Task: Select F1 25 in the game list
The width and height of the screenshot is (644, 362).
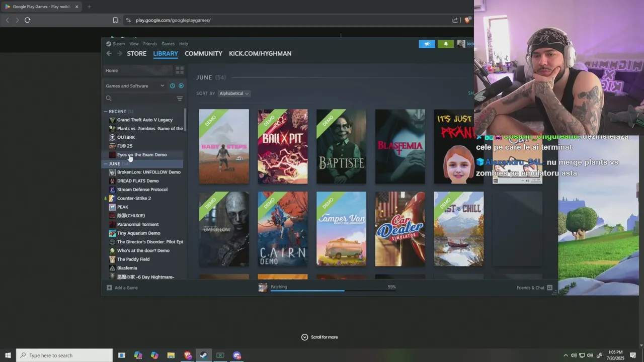Action: tap(125, 146)
